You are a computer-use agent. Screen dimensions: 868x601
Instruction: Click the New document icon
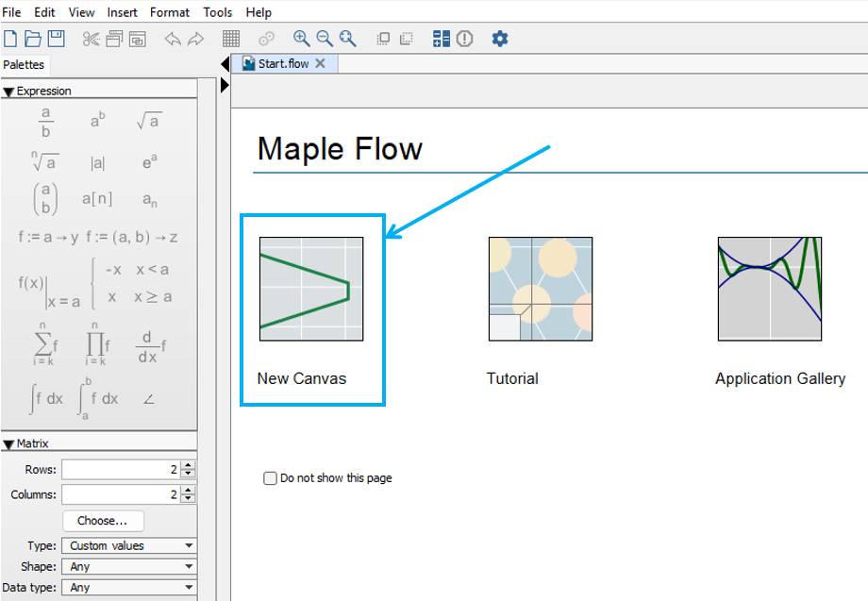10,39
